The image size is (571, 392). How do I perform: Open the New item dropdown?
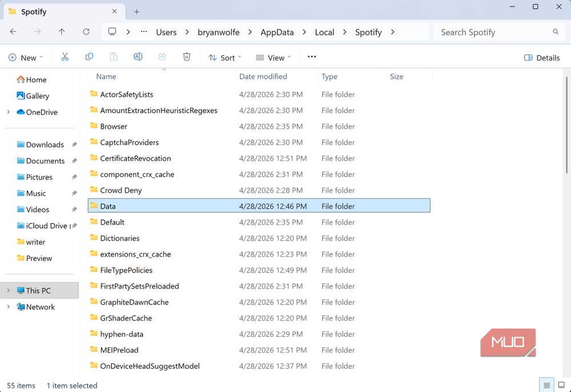26,58
